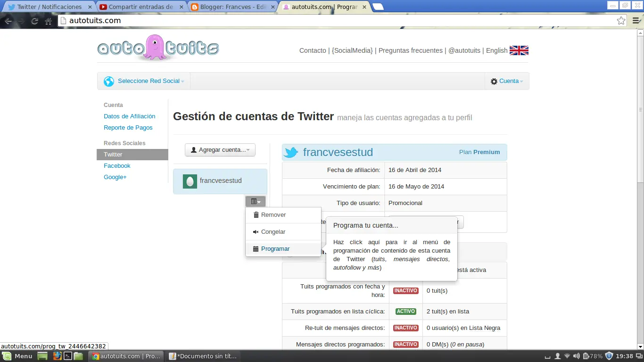
Task: Click the mute speaker icon next to Congelar
Action: tap(256, 232)
